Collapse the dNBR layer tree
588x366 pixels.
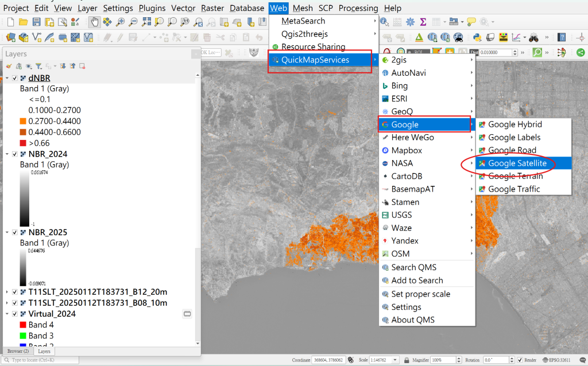[7, 78]
